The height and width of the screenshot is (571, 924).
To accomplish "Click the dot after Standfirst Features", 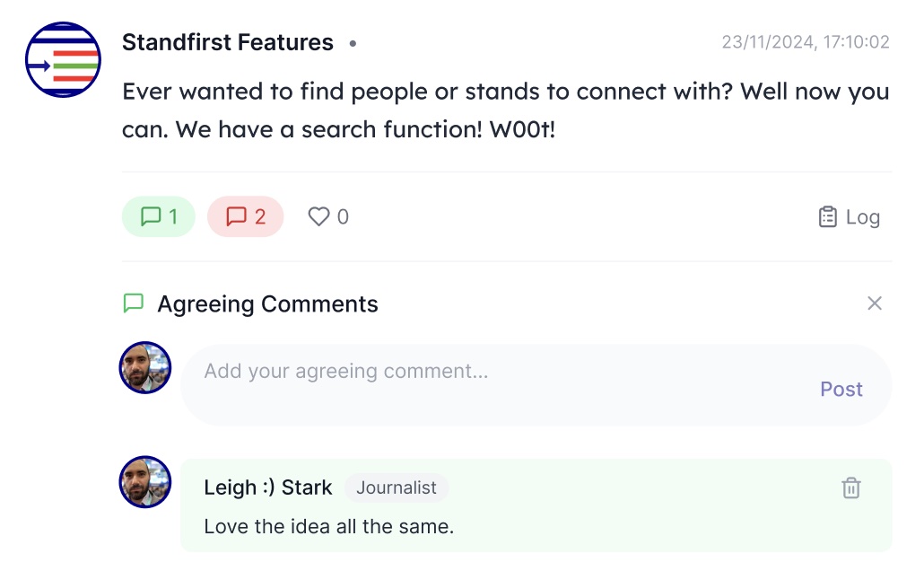I will coord(353,44).
